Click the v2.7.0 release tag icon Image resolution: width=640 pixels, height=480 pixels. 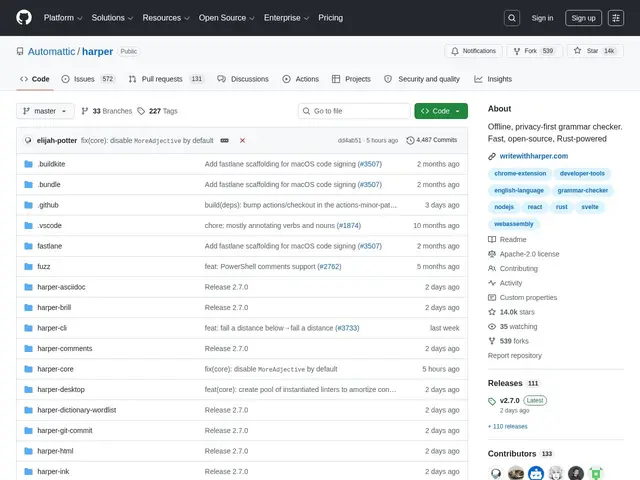(x=492, y=401)
